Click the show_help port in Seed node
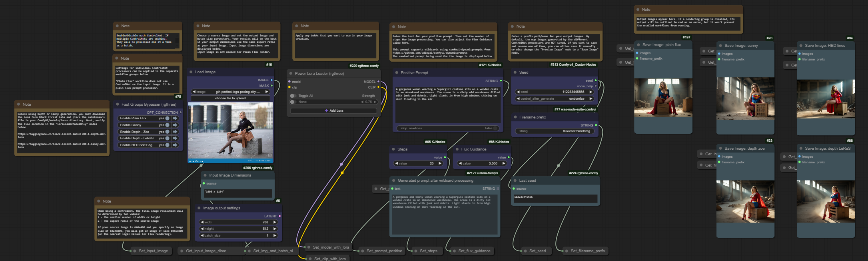The image size is (868, 261). pyautogui.click(x=596, y=86)
